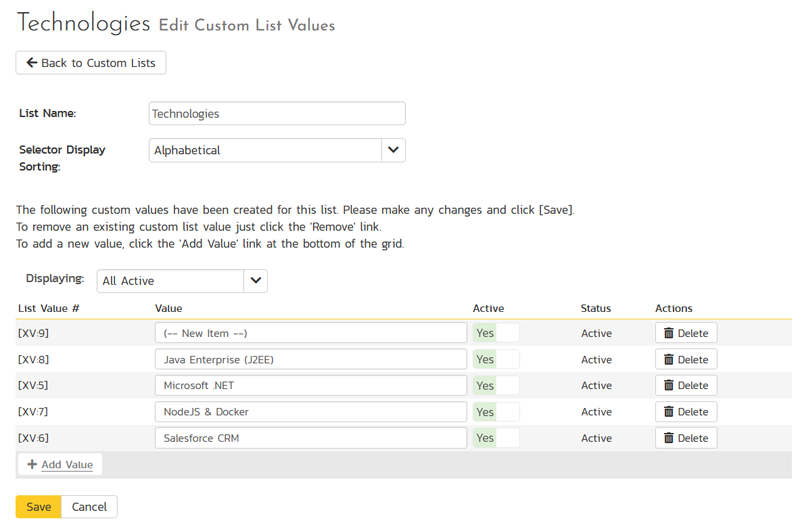Image resolution: width=800 pixels, height=523 pixels.
Task: Click the Status column header
Action: pyautogui.click(x=595, y=308)
